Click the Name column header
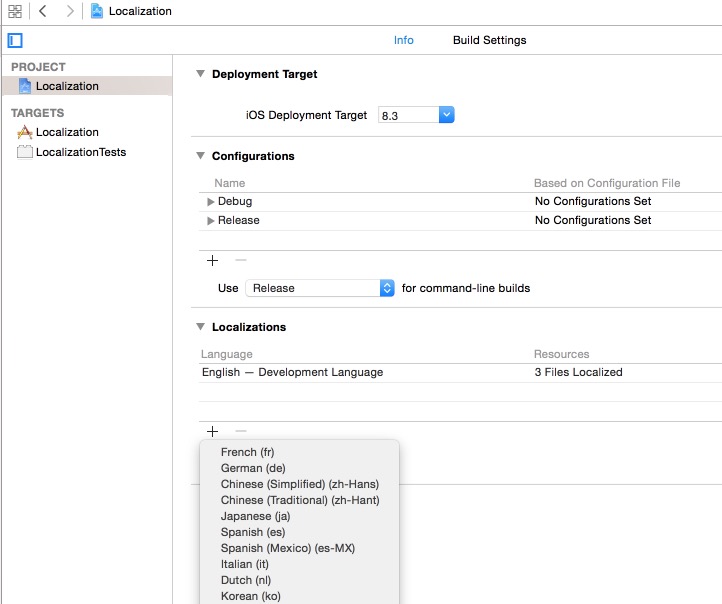Image resolution: width=722 pixels, height=604 pixels. pos(229,183)
